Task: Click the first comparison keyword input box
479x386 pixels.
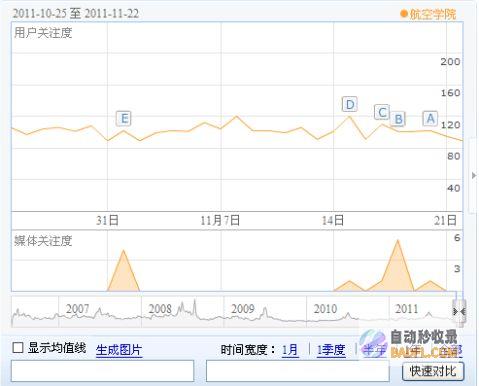Action: 102,371
